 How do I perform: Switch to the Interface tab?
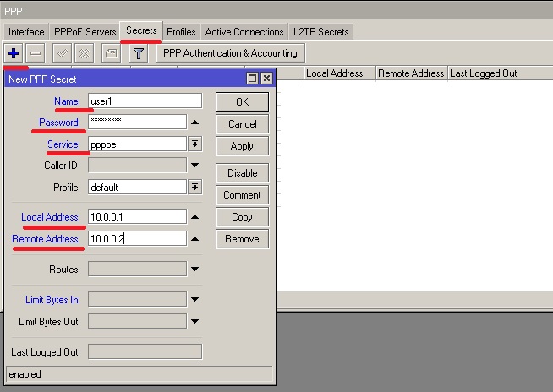tap(26, 32)
